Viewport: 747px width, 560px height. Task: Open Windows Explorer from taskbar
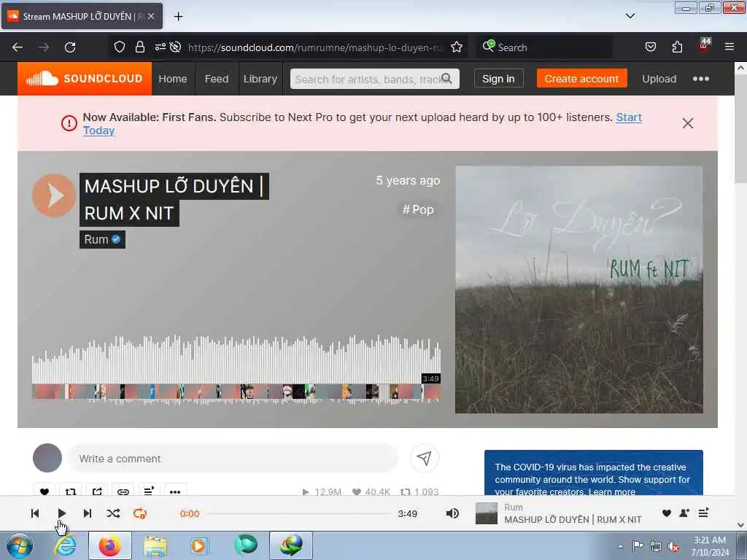(155, 545)
